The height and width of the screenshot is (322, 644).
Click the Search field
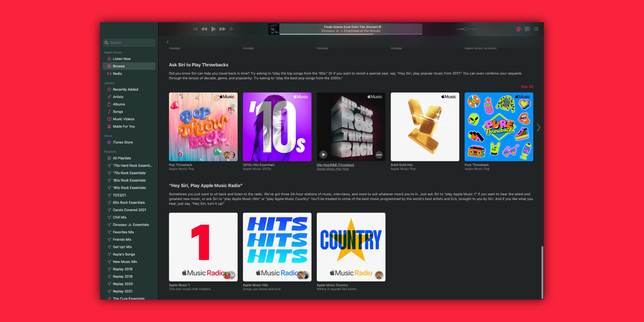click(129, 42)
